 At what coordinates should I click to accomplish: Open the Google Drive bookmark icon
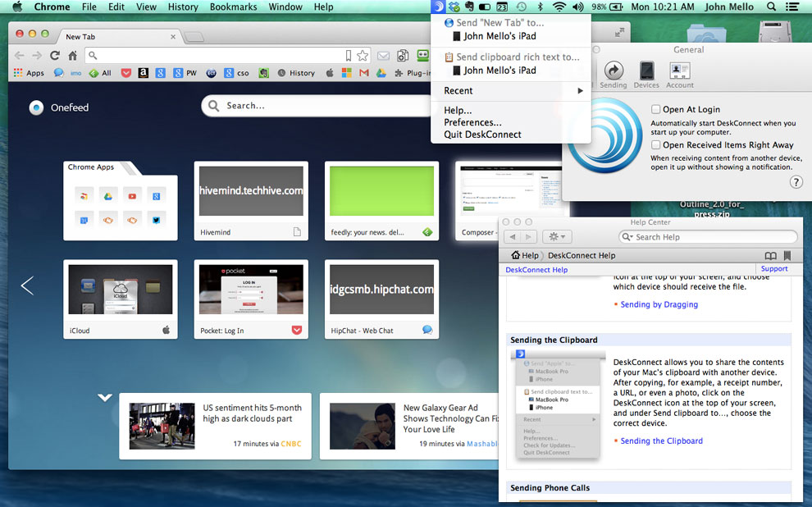[381, 73]
